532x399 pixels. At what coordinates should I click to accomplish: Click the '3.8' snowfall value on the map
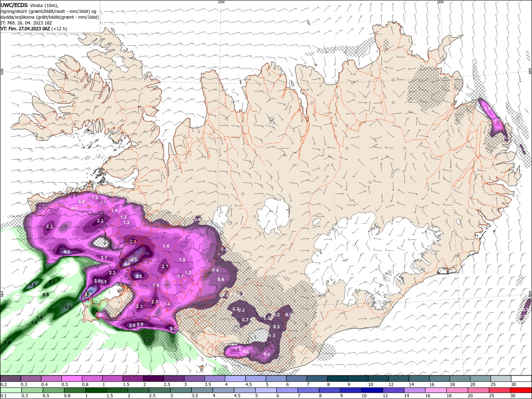[x=139, y=276]
